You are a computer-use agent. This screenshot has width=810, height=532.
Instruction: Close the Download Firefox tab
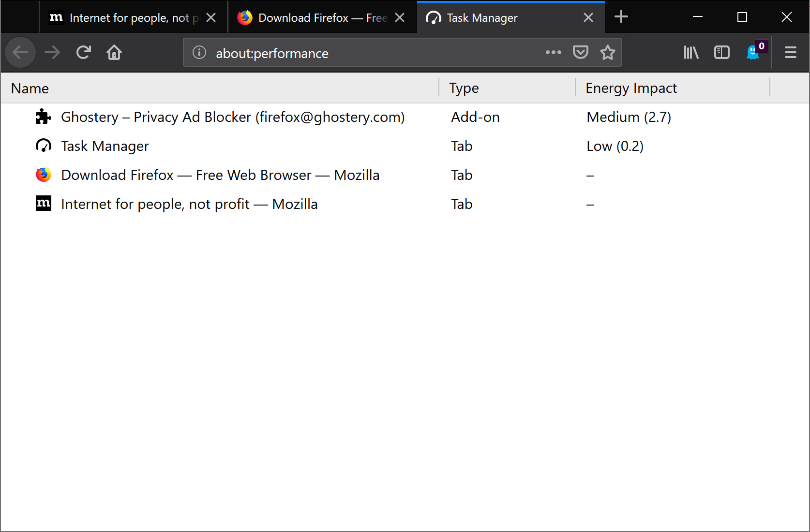click(x=400, y=17)
